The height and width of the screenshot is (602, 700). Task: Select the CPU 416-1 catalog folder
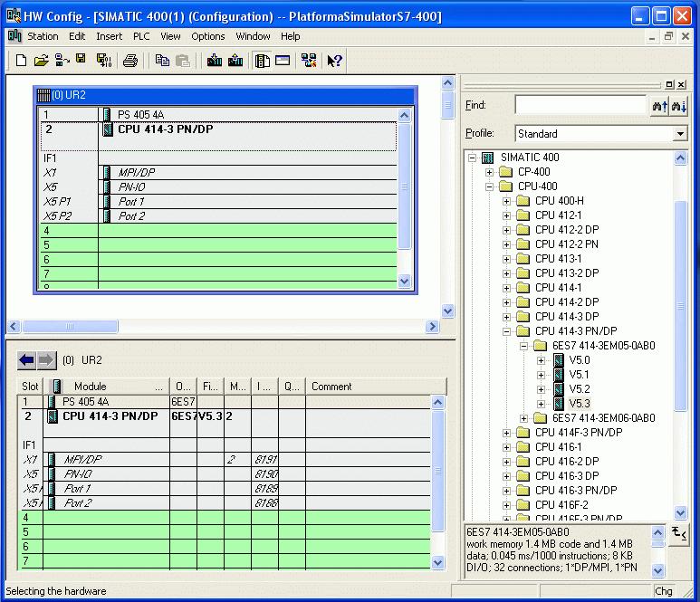point(558,447)
